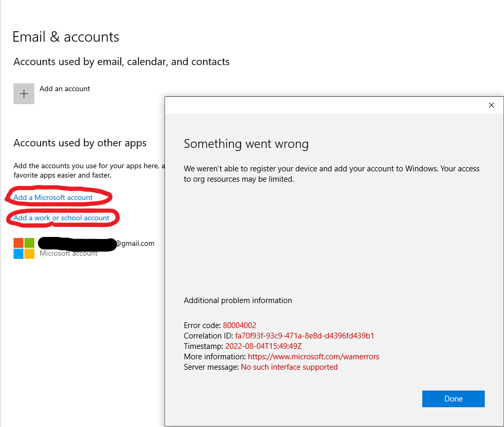Close the Something went wrong dialog

pyautogui.click(x=491, y=105)
